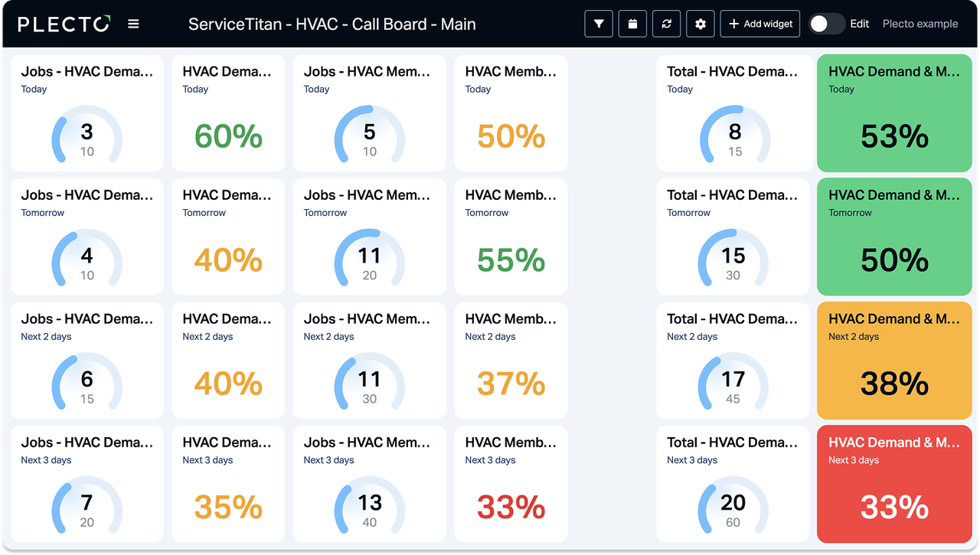Open the green 50% Tomorrow widget
This screenshot has width=980, height=555.
894,237
